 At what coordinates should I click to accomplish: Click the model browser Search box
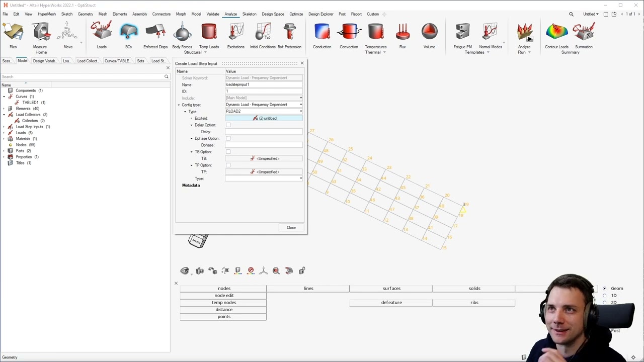tap(82, 76)
